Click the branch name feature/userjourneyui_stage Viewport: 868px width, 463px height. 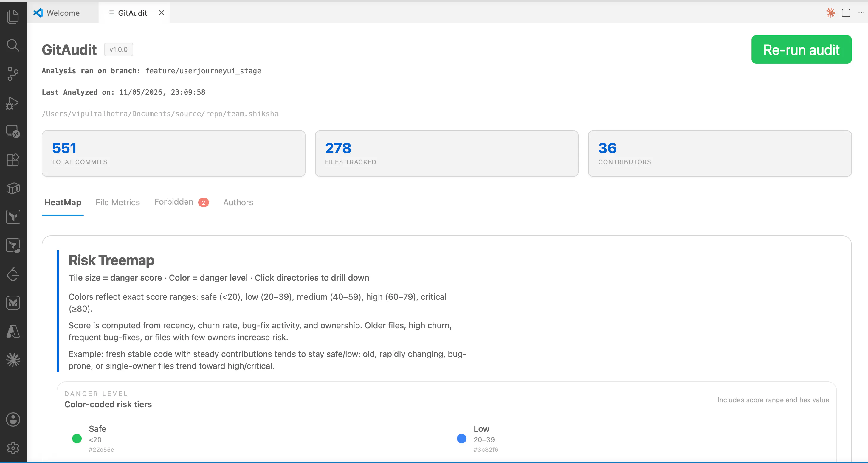[x=203, y=71]
